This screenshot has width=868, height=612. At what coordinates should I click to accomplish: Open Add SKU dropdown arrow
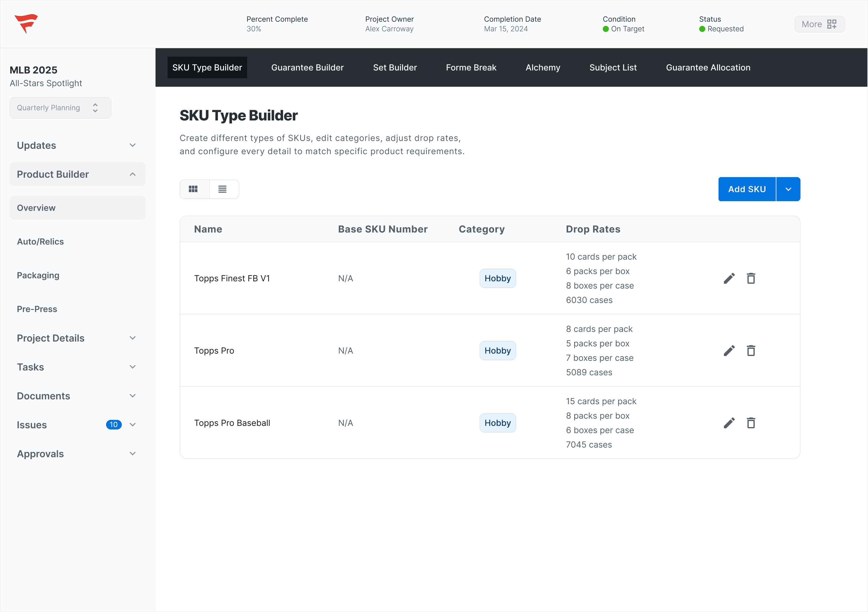[788, 189]
